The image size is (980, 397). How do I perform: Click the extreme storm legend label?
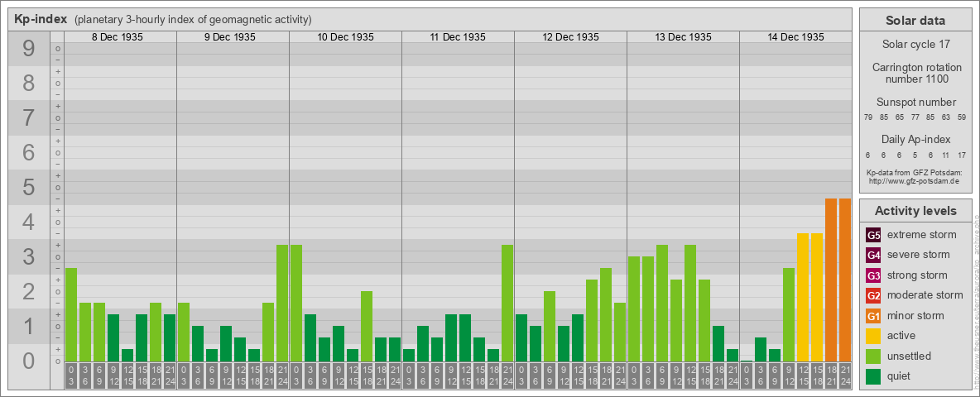(x=922, y=235)
